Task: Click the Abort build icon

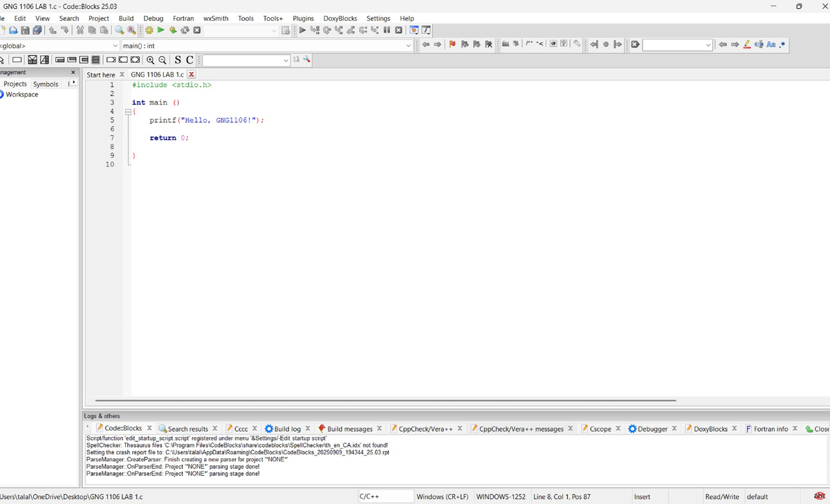Action: click(197, 30)
